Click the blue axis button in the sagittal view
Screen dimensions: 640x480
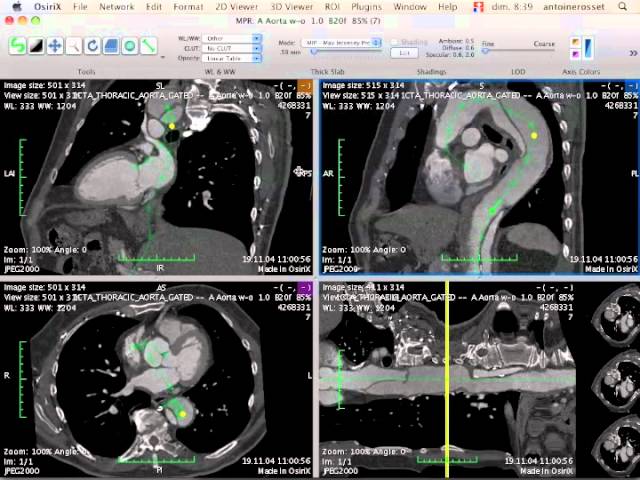coord(631,86)
